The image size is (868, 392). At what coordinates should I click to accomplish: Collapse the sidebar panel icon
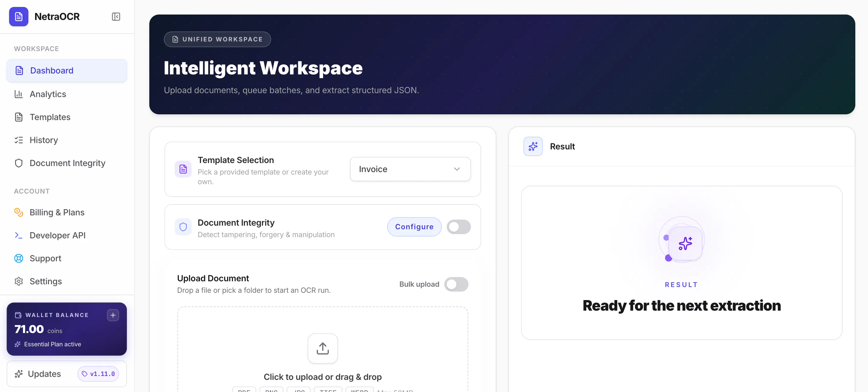[116, 17]
